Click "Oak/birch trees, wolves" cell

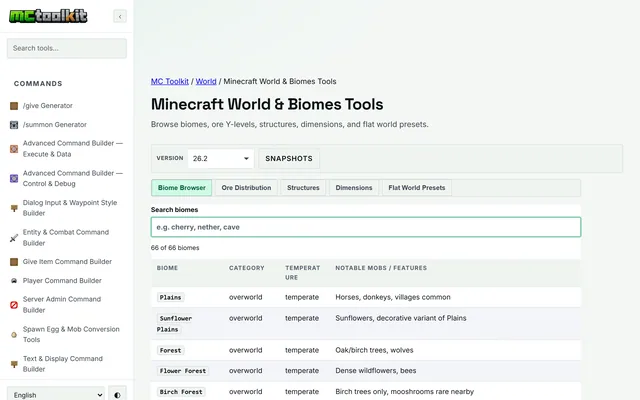click(x=374, y=350)
